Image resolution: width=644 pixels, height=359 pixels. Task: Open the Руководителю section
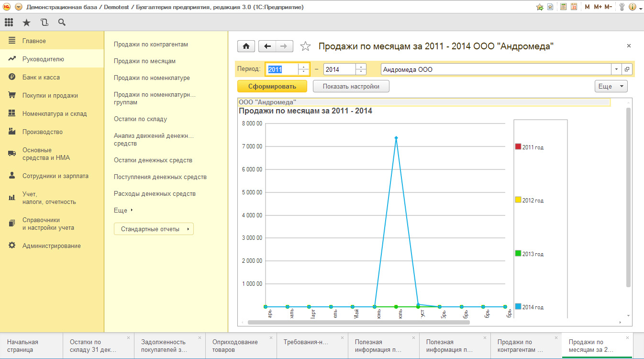(x=52, y=59)
